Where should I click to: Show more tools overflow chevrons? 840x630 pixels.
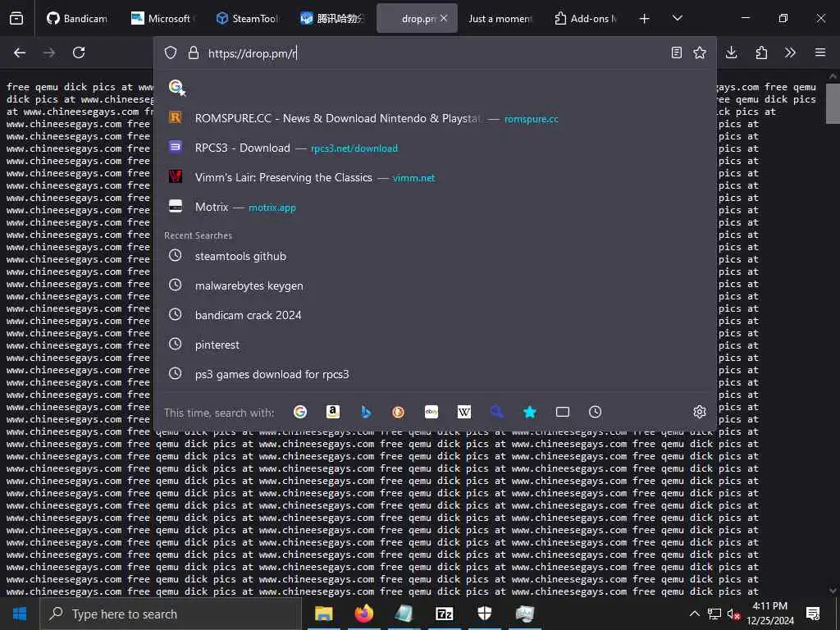pos(790,52)
